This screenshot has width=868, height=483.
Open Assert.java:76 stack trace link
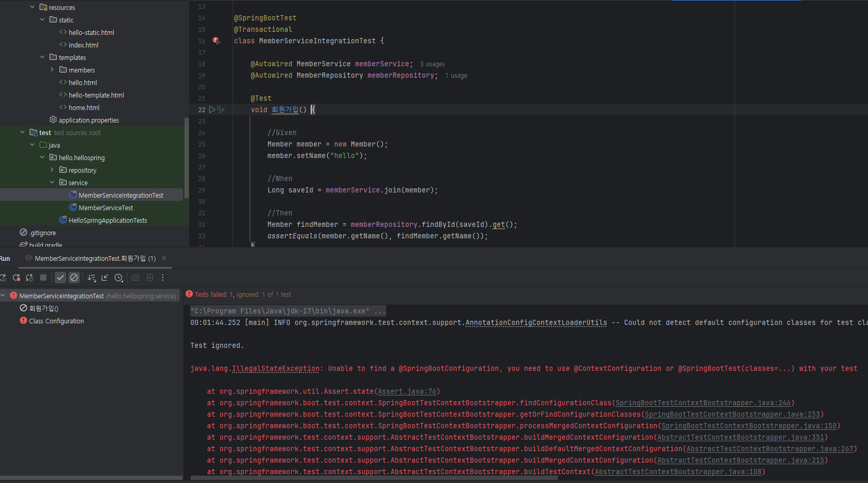407,391
